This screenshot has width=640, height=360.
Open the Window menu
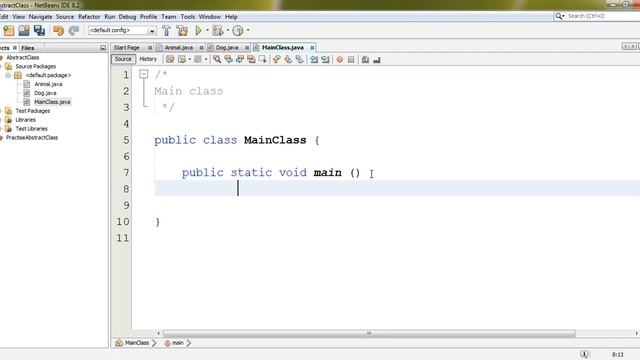click(x=210, y=17)
